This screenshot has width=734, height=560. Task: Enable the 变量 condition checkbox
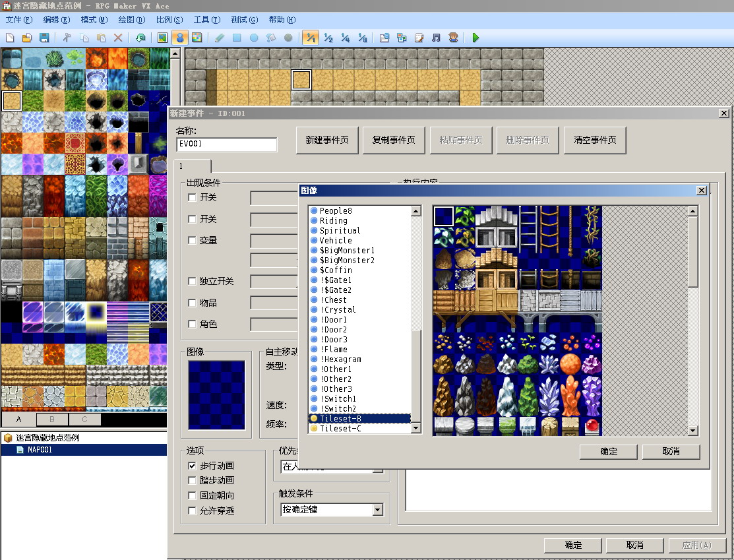click(x=192, y=240)
